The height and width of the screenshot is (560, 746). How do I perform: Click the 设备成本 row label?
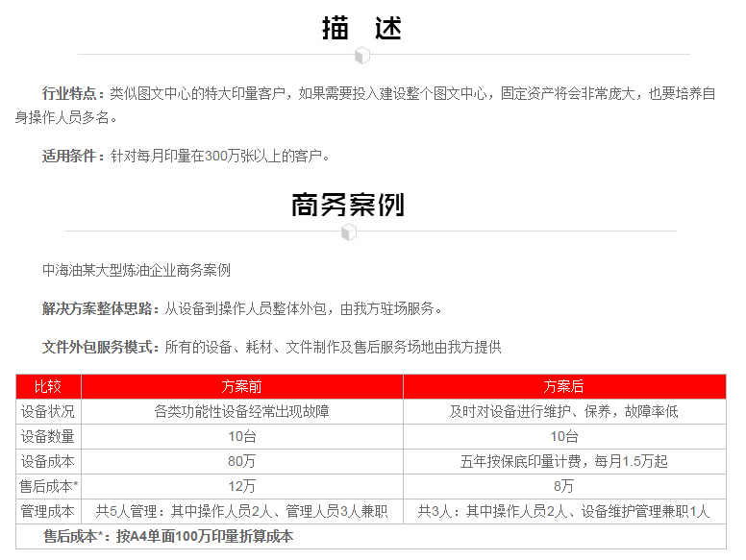pyautogui.click(x=48, y=461)
